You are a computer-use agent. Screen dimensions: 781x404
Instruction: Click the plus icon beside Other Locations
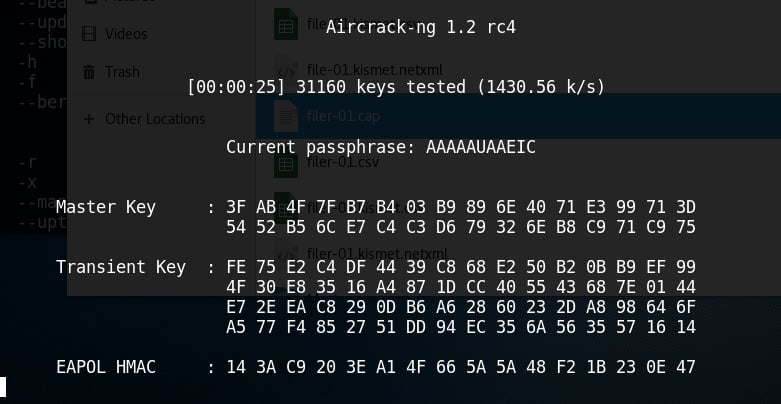coord(89,119)
